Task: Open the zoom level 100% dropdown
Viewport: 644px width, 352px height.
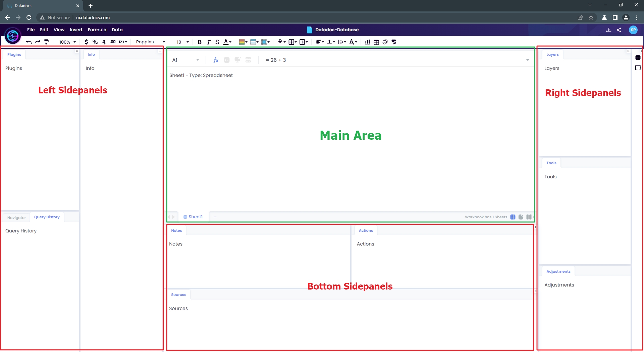Action: point(66,42)
